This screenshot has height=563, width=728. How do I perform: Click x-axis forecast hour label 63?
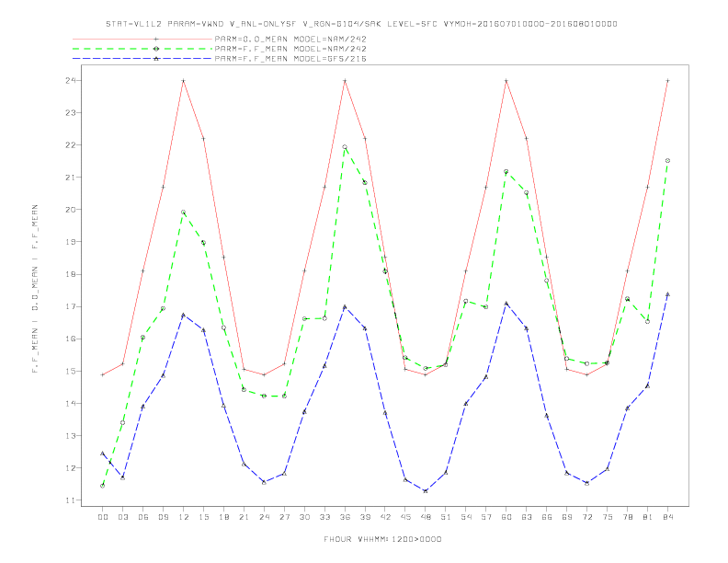(527, 517)
